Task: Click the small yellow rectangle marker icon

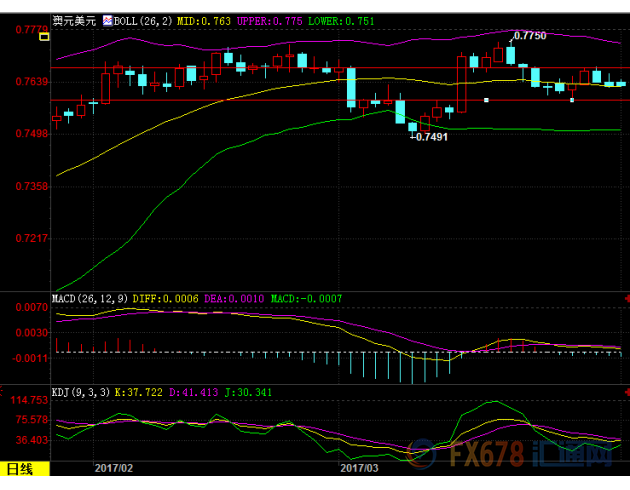Action: tap(44, 37)
